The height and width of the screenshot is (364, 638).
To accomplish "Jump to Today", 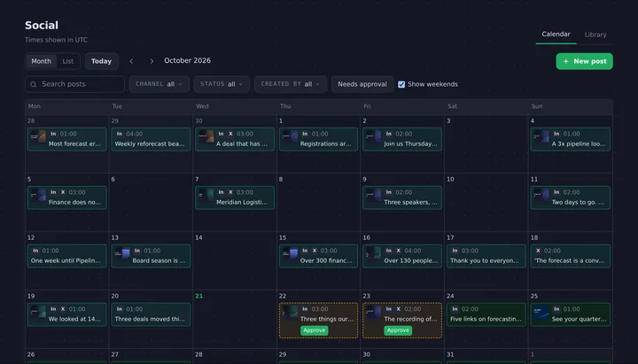I will 101,61.
